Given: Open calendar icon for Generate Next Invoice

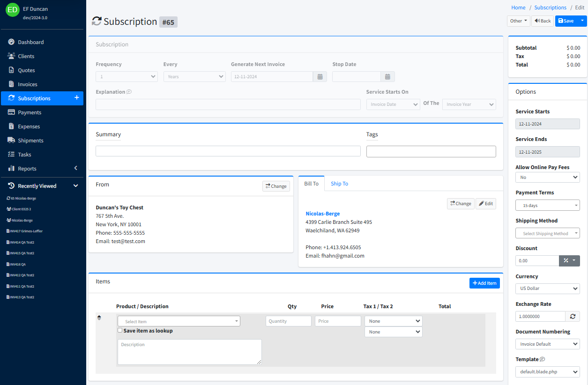Looking at the screenshot, I should (320, 77).
